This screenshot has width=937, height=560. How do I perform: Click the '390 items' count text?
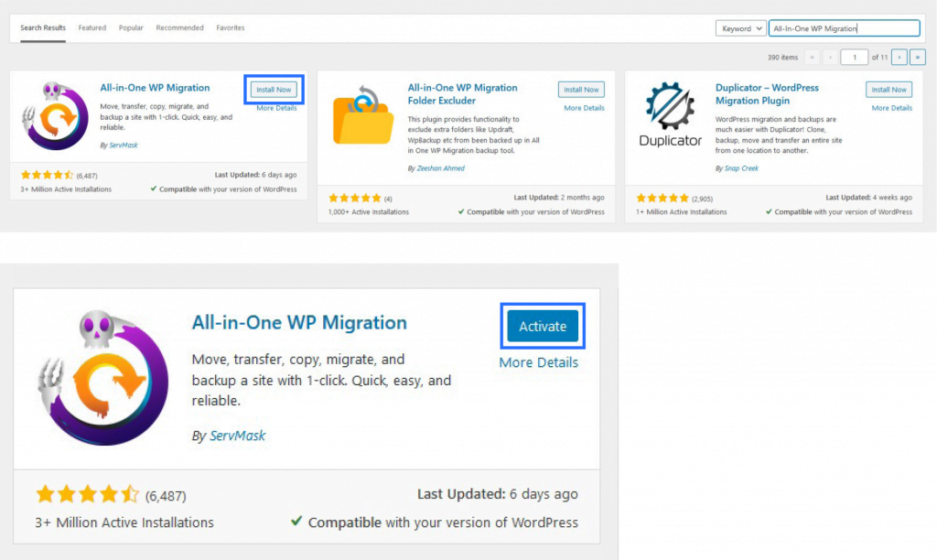coord(783,58)
